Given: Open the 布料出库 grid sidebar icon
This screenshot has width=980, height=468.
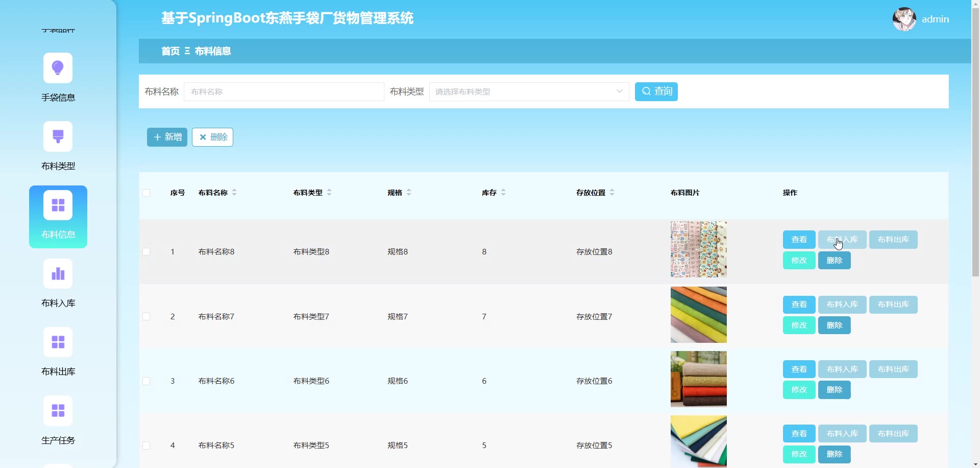Looking at the screenshot, I should click(x=58, y=342).
